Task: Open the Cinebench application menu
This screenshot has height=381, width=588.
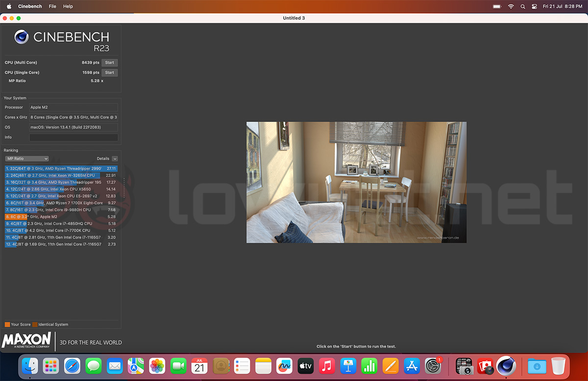Action: 30,6
